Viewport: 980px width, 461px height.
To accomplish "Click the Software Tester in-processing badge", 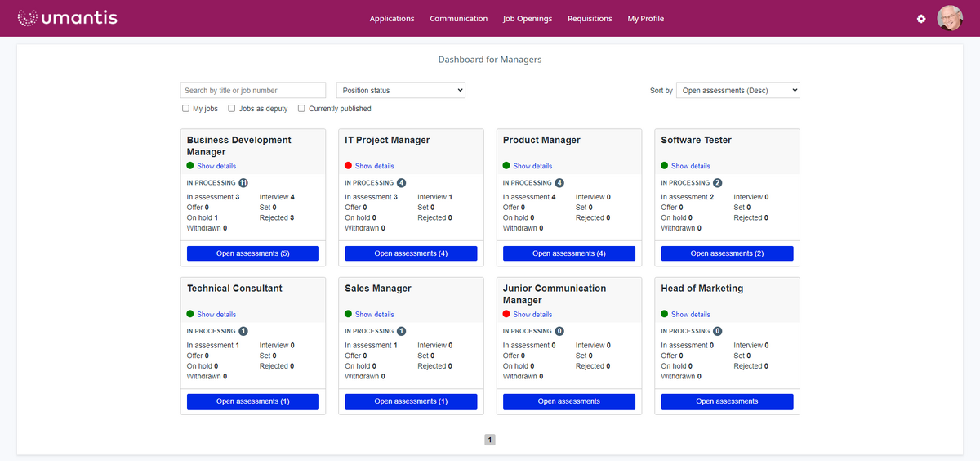I will (x=717, y=183).
